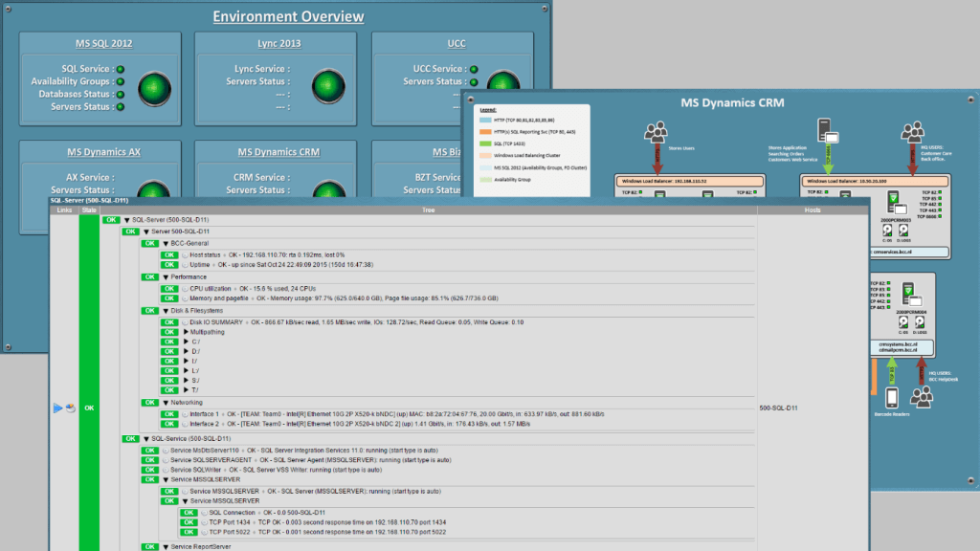Click the HQ Users Customer Care people icon

[x=912, y=131]
